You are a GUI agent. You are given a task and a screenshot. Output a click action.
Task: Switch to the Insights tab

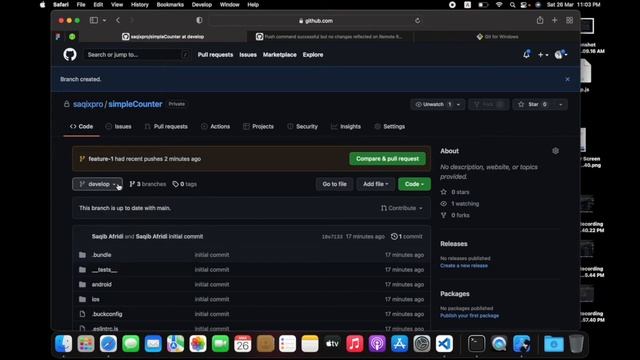(x=346, y=127)
